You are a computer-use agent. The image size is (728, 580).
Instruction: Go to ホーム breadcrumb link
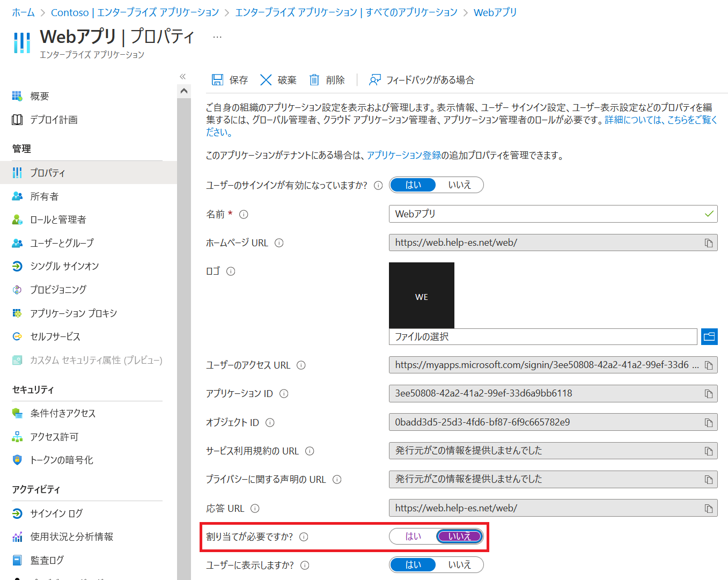pos(23,12)
